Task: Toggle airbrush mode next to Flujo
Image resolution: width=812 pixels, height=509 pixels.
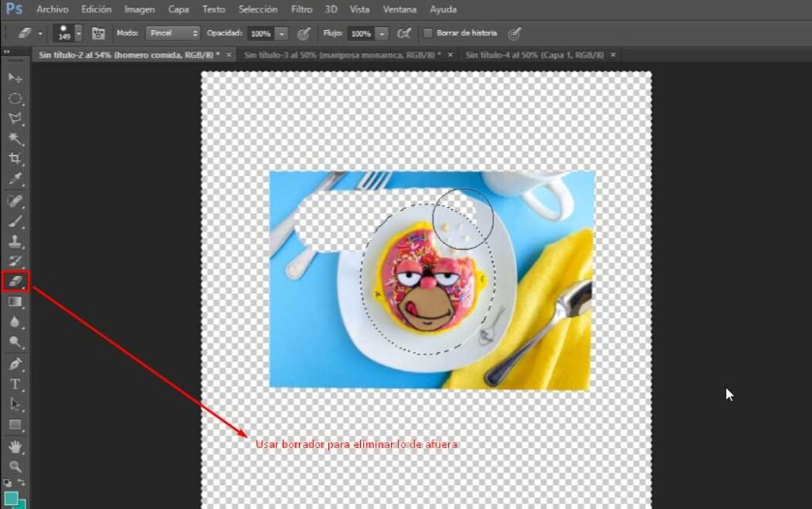Action: (x=404, y=33)
